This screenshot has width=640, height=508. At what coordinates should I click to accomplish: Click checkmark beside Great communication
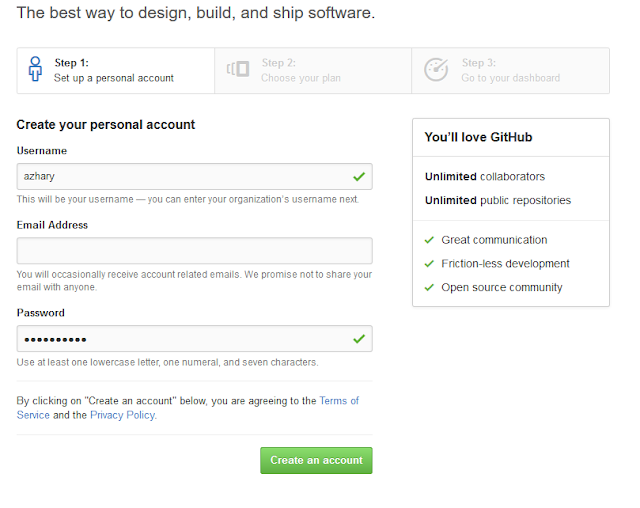(429, 240)
